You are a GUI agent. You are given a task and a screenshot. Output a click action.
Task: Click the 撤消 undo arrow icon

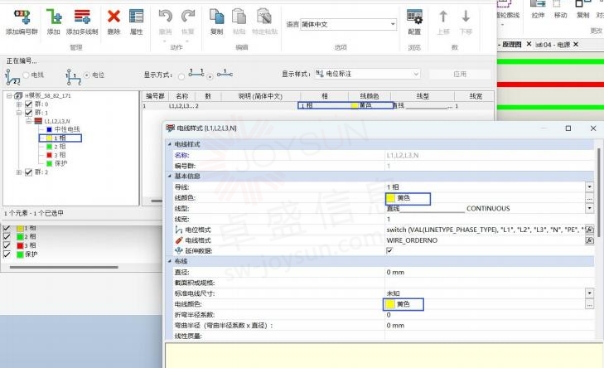pos(166,16)
